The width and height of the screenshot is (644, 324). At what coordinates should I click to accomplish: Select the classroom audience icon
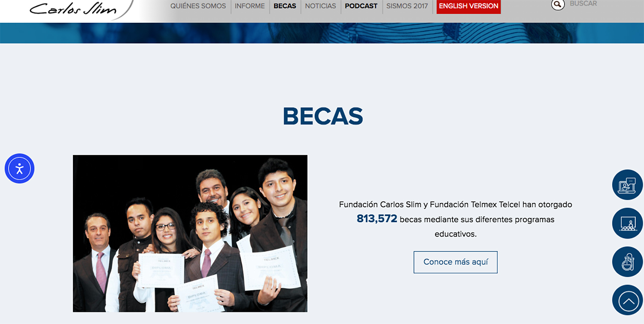pos(627,223)
